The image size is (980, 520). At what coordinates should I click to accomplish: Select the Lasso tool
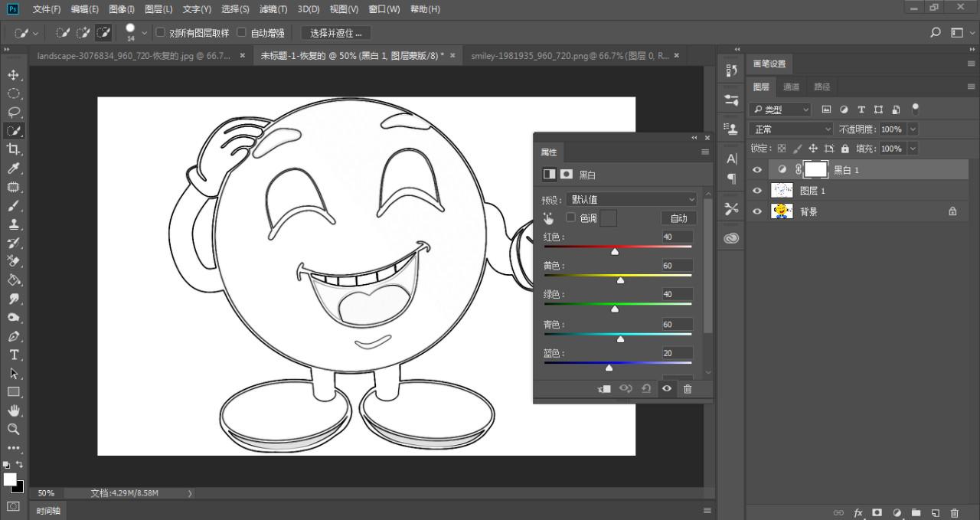point(14,113)
